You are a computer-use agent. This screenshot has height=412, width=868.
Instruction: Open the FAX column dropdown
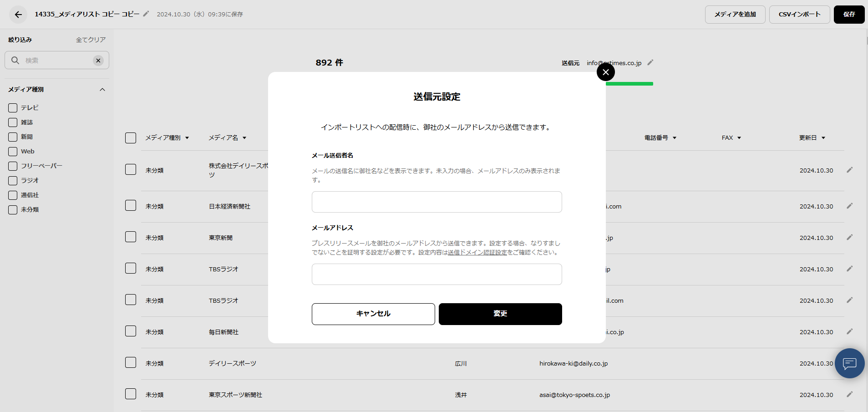(739, 138)
